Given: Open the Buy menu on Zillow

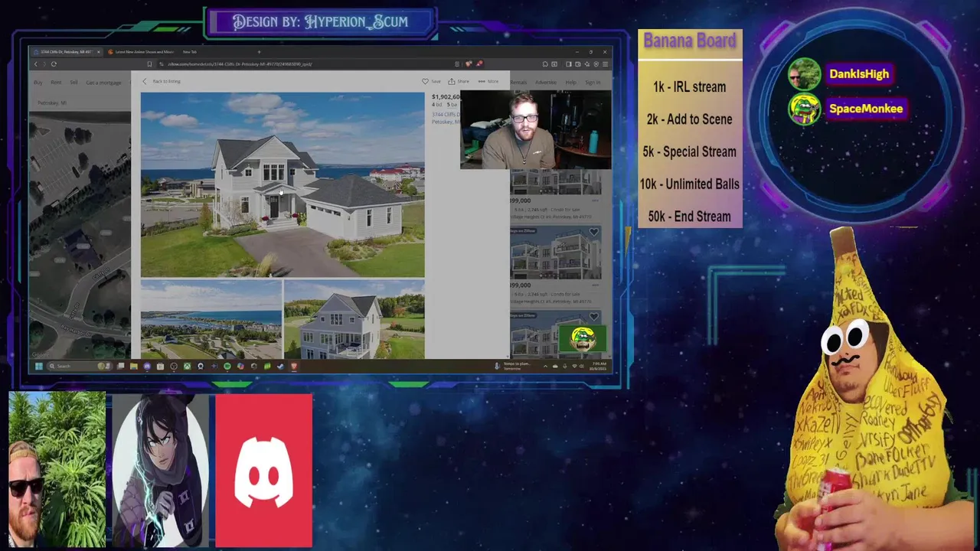Looking at the screenshot, I should [x=38, y=82].
